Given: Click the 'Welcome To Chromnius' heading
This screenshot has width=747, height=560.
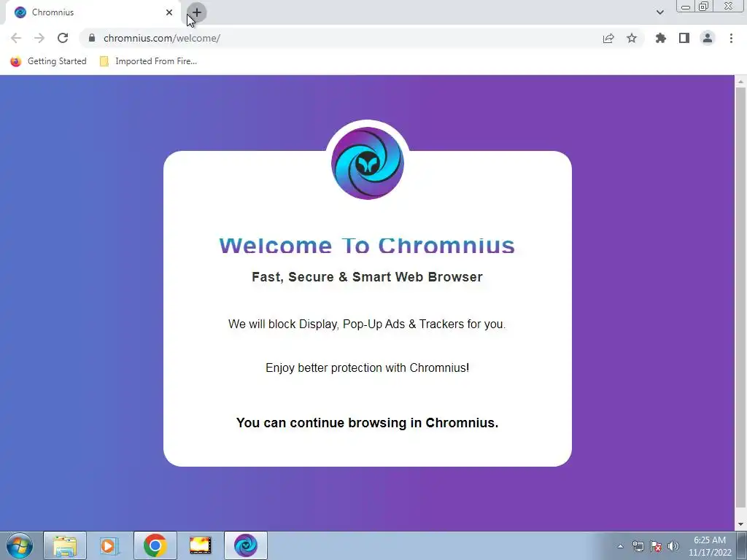Looking at the screenshot, I should click(x=367, y=246).
